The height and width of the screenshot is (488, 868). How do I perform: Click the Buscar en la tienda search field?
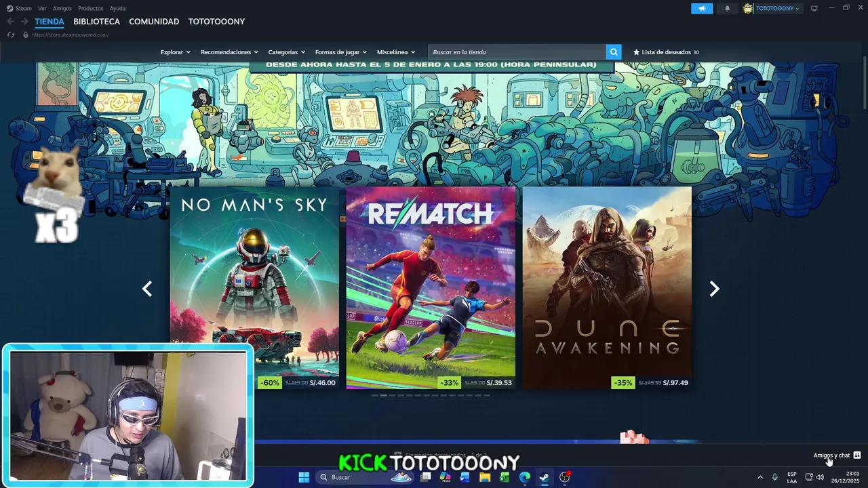coord(517,52)
